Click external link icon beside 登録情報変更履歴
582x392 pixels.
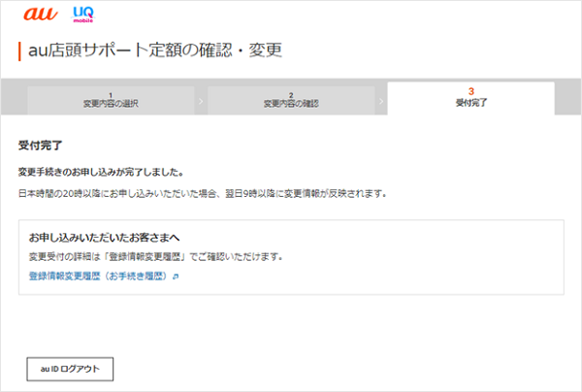176,277
